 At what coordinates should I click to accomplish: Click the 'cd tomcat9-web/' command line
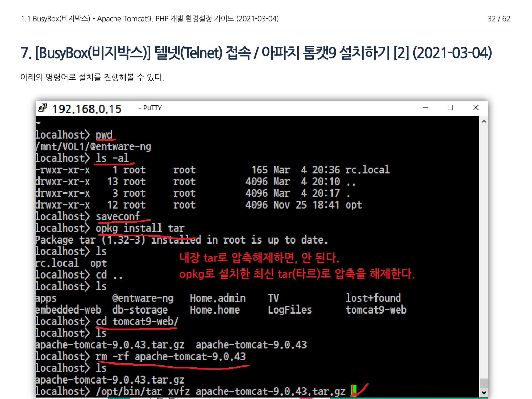tap(137, 322)
